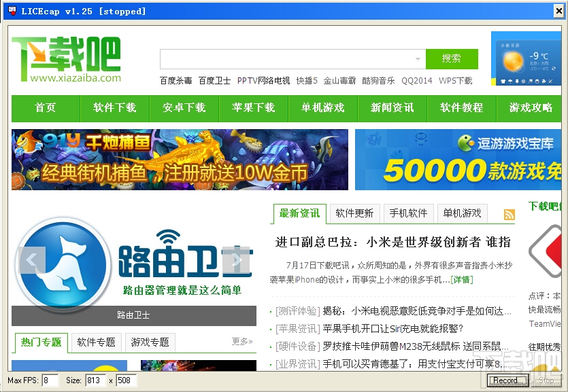Open the 新闻资讯 navigation item
The image size is (568, 392).
pyautogui.click(x=392, y=108)
